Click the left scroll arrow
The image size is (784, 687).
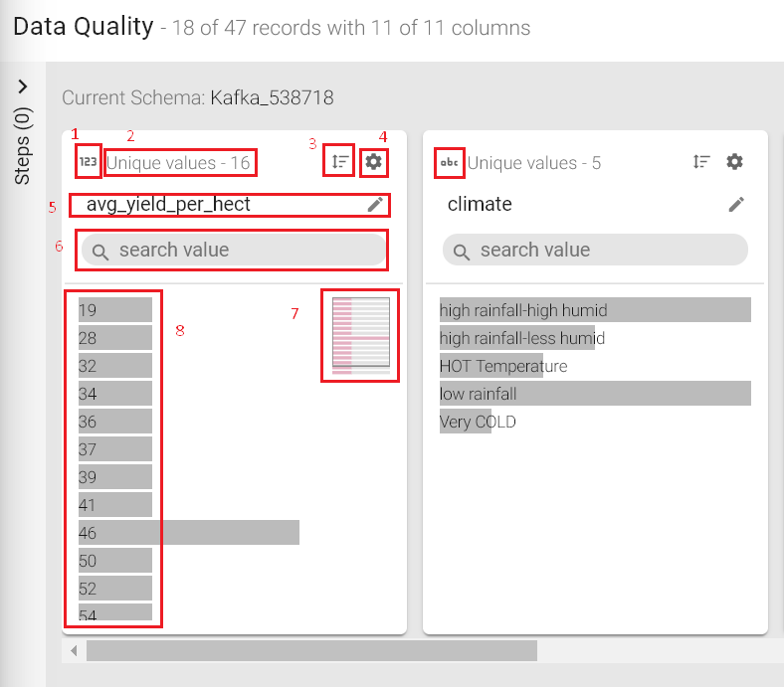click(73, 651)
